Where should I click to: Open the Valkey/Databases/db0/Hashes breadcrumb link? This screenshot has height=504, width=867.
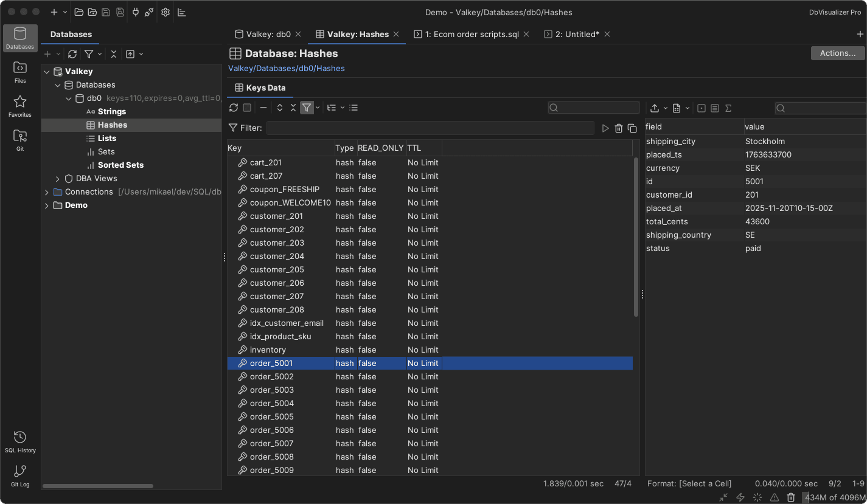286,68
